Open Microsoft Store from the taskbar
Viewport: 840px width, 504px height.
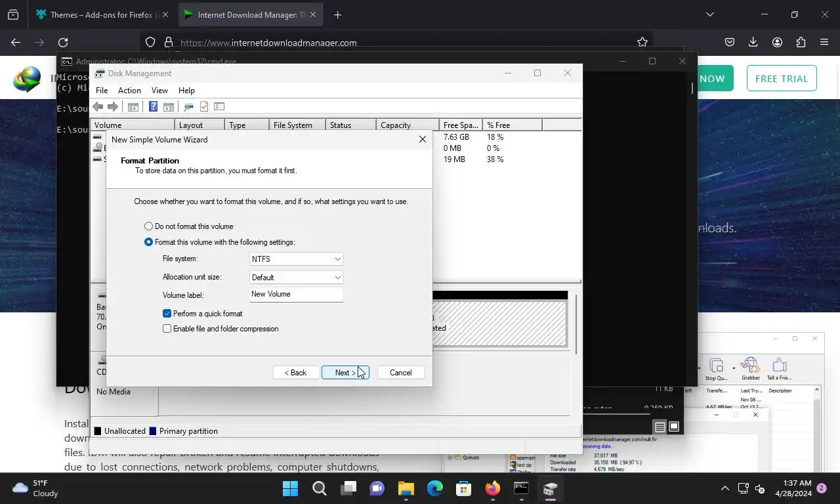[x=464, y=488]
